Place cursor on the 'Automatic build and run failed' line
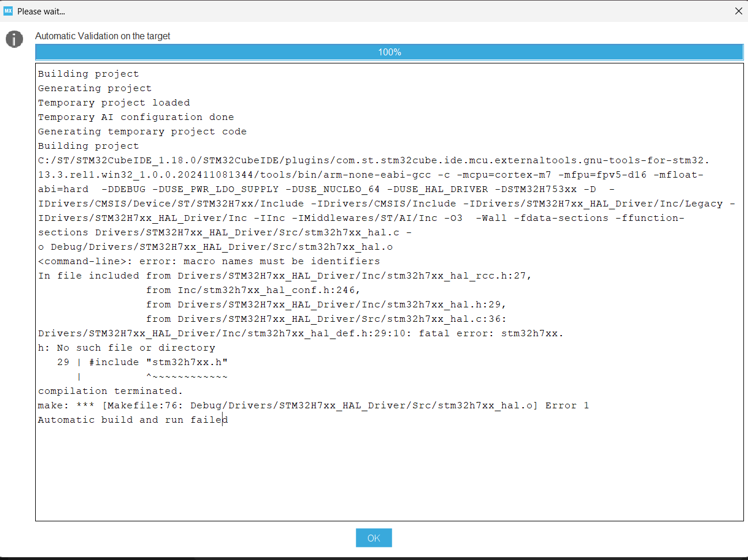Viewport: 748px width, 560px height. 133,419
